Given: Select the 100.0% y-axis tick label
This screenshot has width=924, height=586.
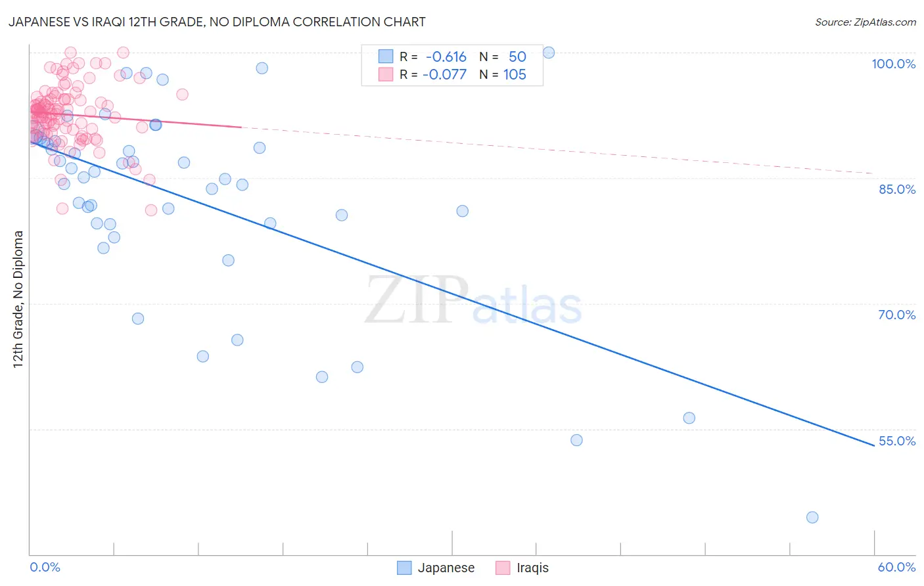Looking at the screenshot, I should pos(893,64).
